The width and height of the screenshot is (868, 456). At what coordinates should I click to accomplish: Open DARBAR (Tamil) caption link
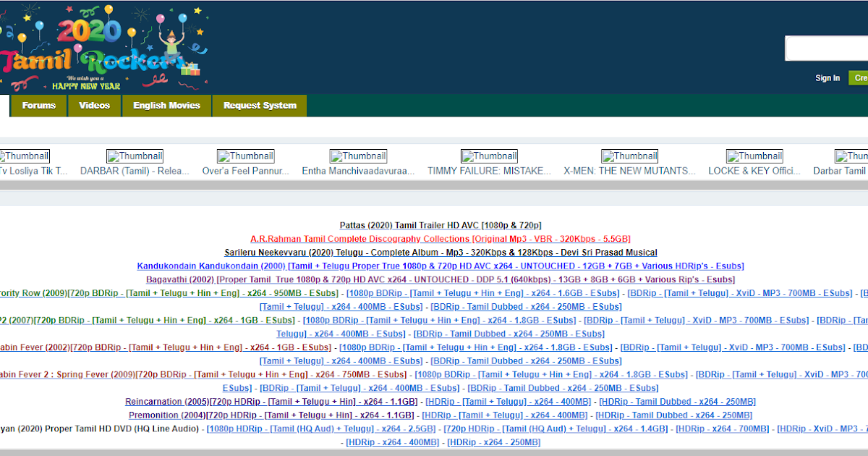(x=135, y=171)
